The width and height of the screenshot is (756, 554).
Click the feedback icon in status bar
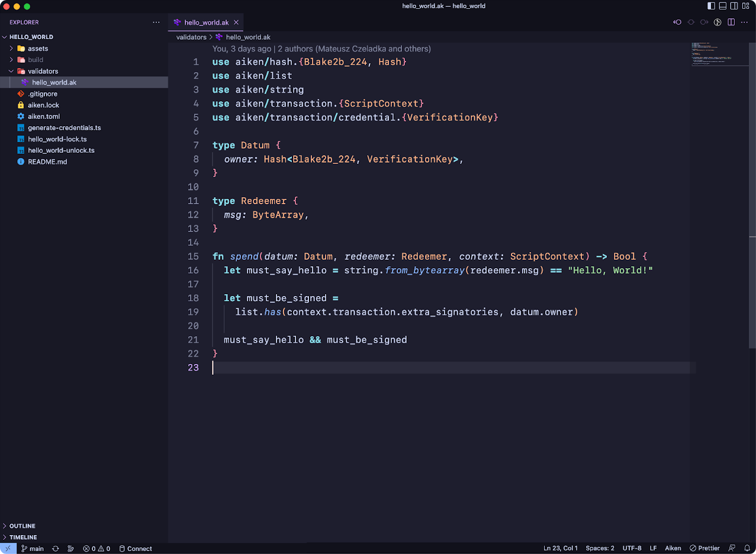click(732, 549)
